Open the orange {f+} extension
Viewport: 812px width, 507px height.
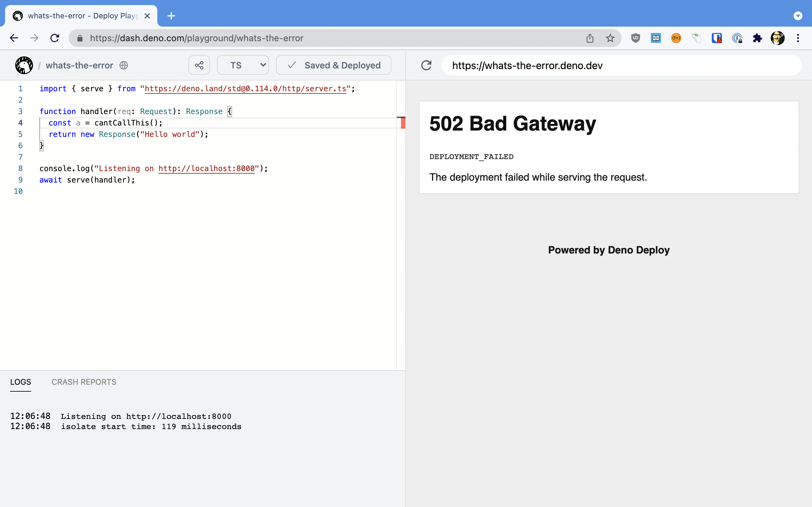coord(676,38)
